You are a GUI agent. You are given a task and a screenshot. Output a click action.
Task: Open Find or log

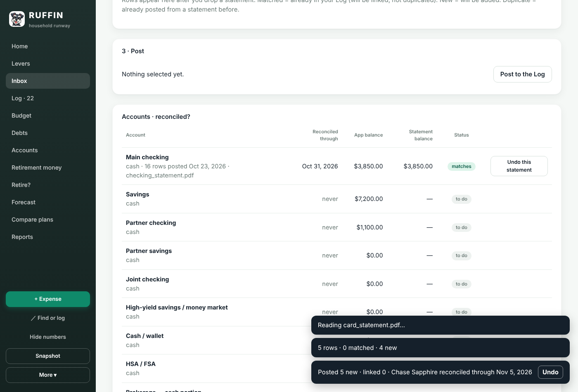pos(48,318)
